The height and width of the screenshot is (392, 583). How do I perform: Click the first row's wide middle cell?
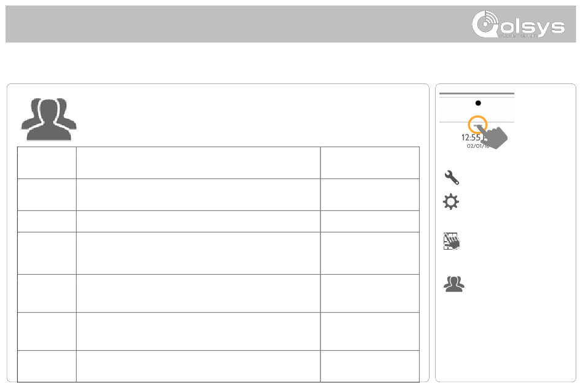tap(198, 163)
